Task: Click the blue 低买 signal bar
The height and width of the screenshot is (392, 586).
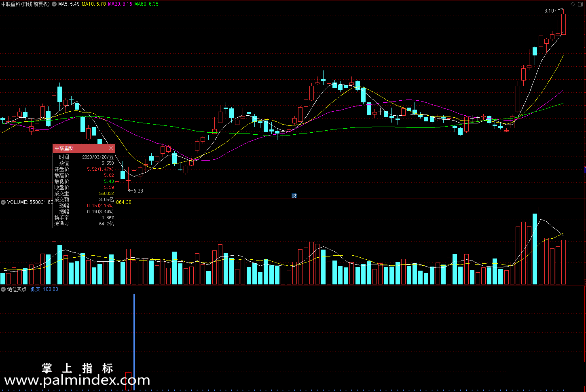Action: coord(134,341)
